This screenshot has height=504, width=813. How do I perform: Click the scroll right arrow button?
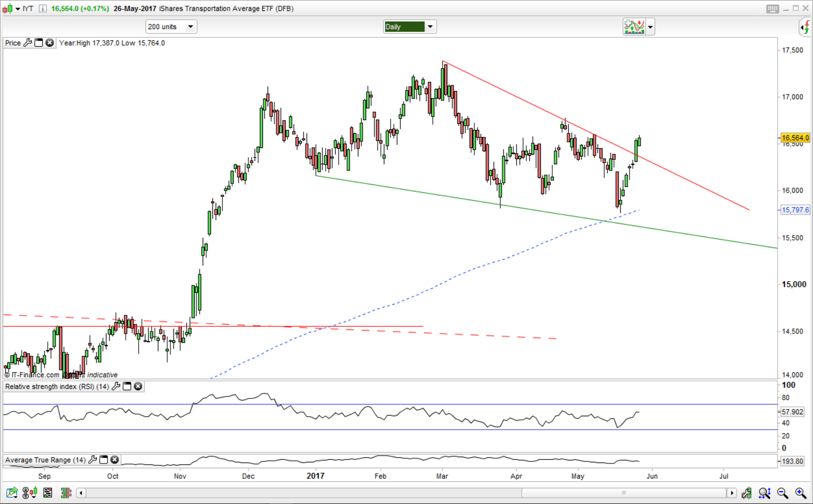tap(731, 493)
